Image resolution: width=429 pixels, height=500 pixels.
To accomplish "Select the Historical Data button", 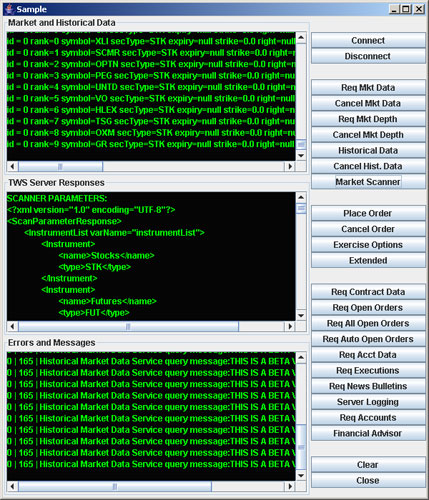I will 368,150.
